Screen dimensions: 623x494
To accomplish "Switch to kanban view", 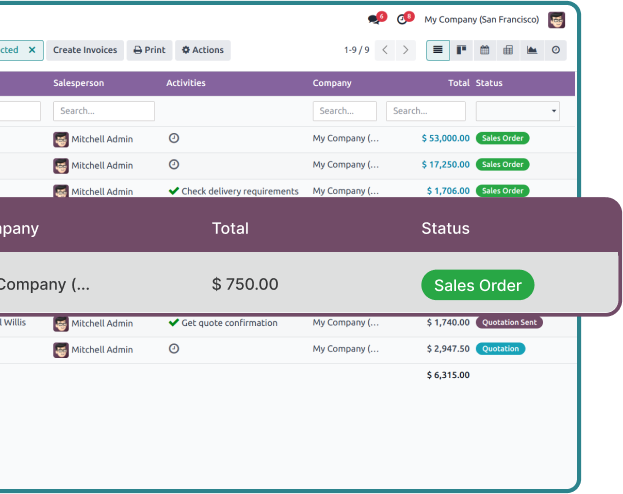I will [x=461, y=50].
